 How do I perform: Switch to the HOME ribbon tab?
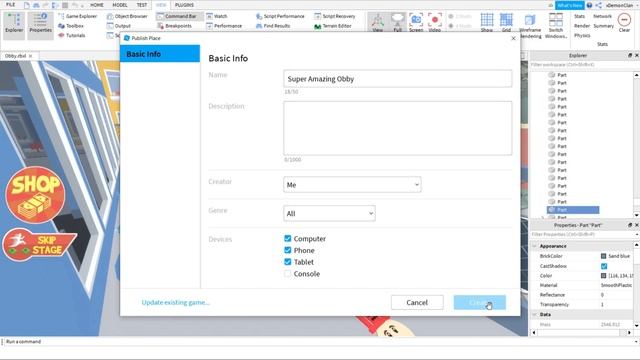(97, 5)
